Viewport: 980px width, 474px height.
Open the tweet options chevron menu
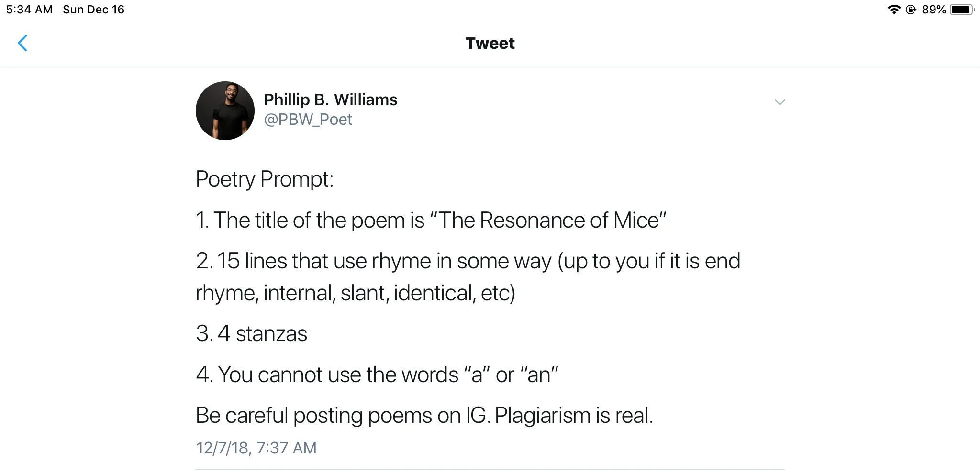[780, 102]
